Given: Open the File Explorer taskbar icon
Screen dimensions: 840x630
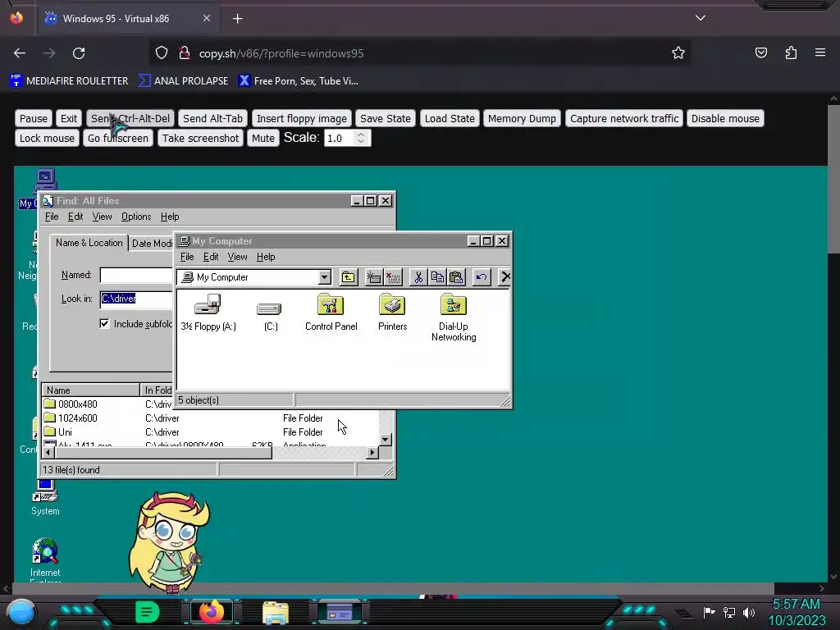Looking at the screenshot, I should (276, 612).
